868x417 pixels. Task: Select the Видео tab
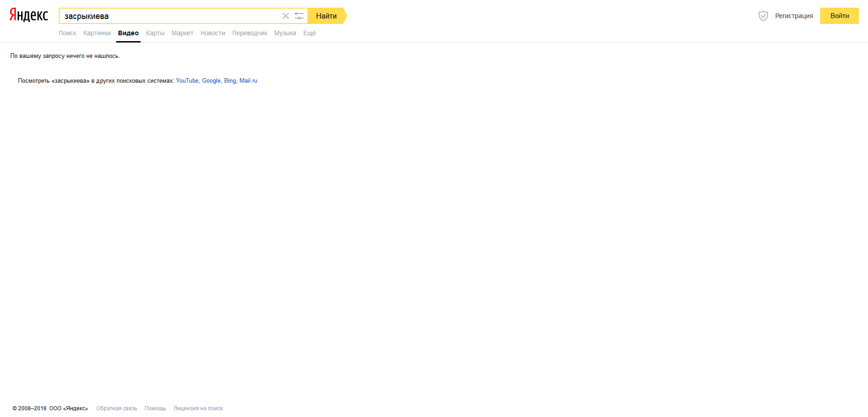[x=128, y=33]
